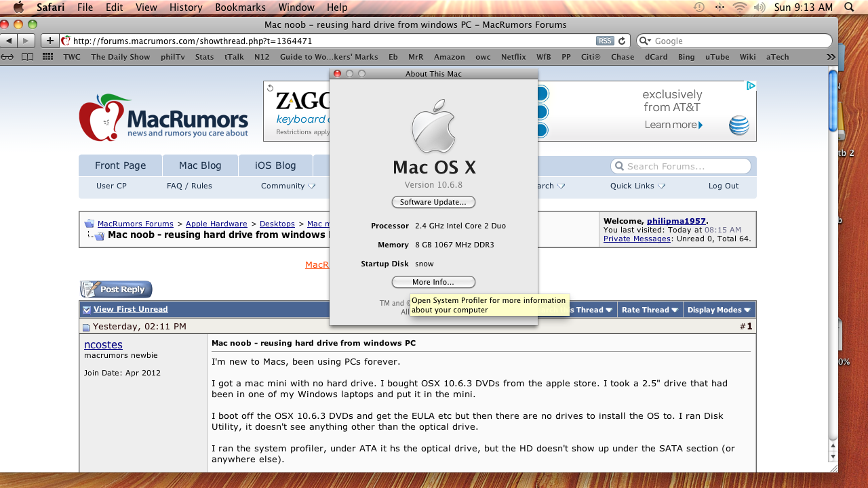The image size is (868, 488).
Task: Click the Google search field
Action: coord(734,41)
